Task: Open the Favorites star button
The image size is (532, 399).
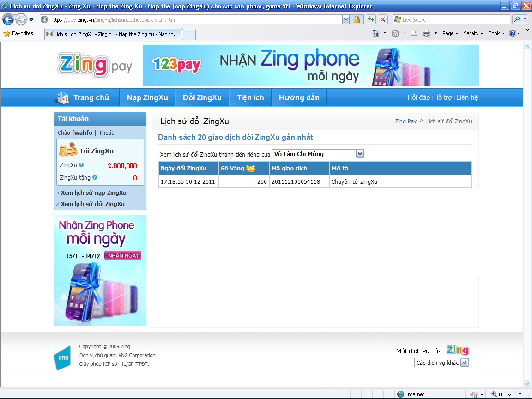Action: [18, 33]
